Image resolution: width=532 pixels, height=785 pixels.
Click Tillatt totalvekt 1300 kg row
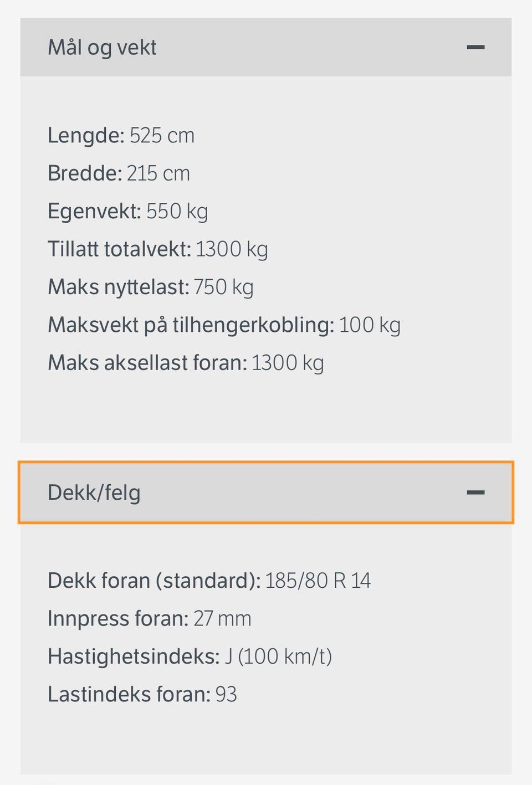(x=157, y=249)
